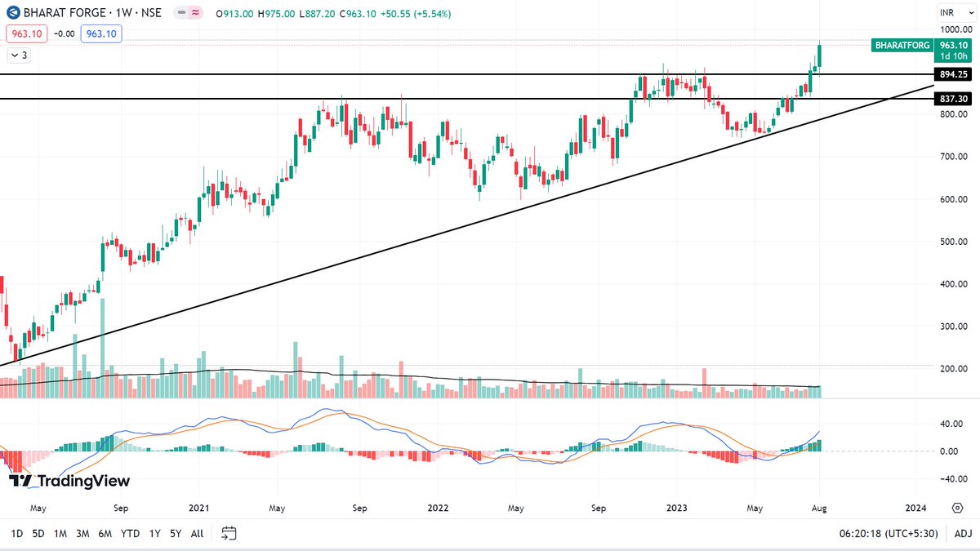Click the 500.00 price axis label
The height and width of the screenshot is (551, 980).
(x=954, y=242)
